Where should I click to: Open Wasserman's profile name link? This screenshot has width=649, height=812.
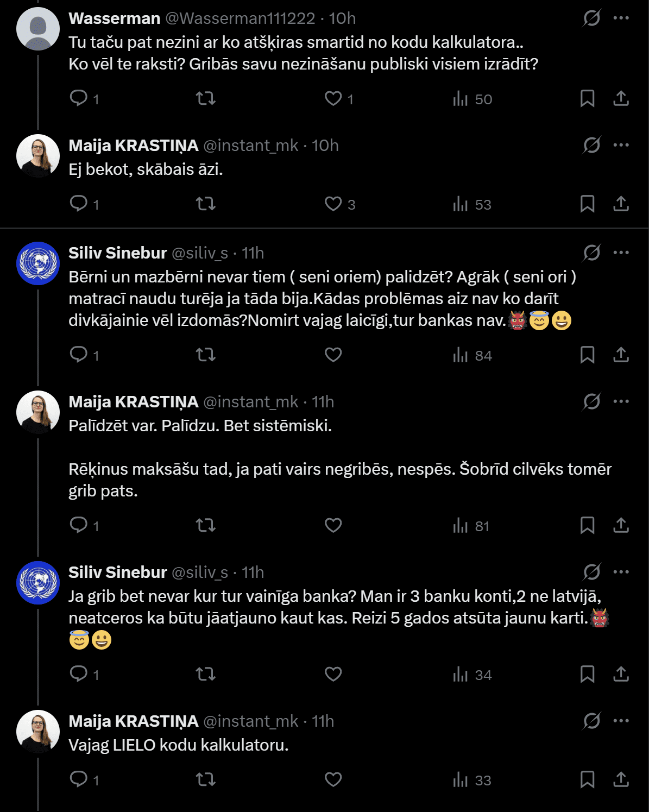click(114, 18)
